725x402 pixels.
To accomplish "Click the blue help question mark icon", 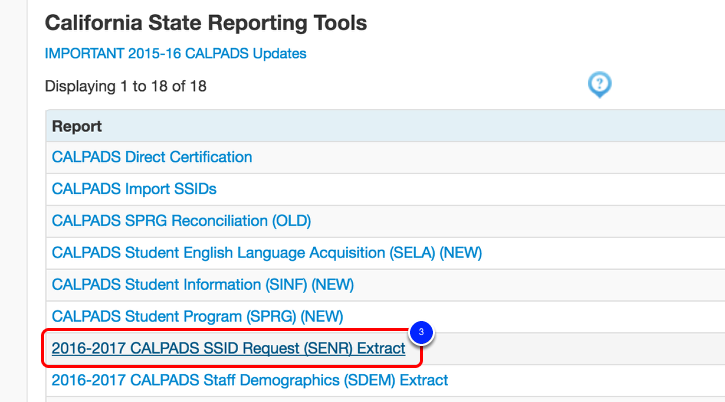I will pyautogui.click(x=599, y=85).
